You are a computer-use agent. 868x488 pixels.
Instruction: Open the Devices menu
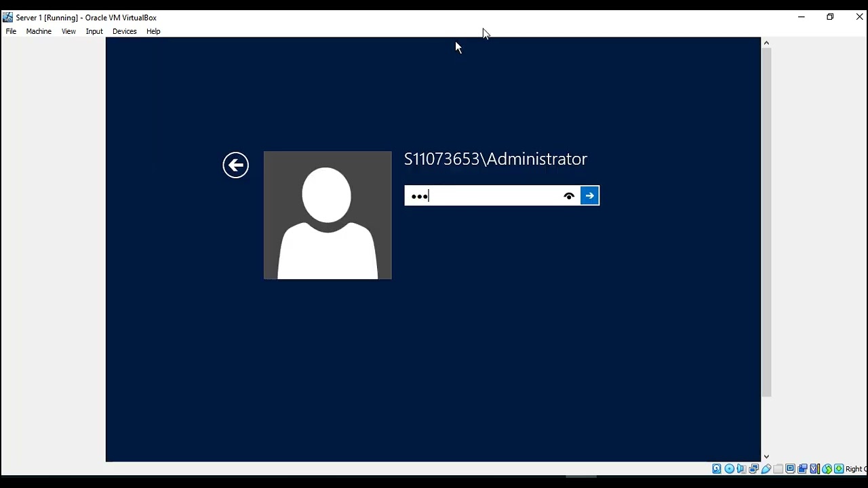click(124, 31)
